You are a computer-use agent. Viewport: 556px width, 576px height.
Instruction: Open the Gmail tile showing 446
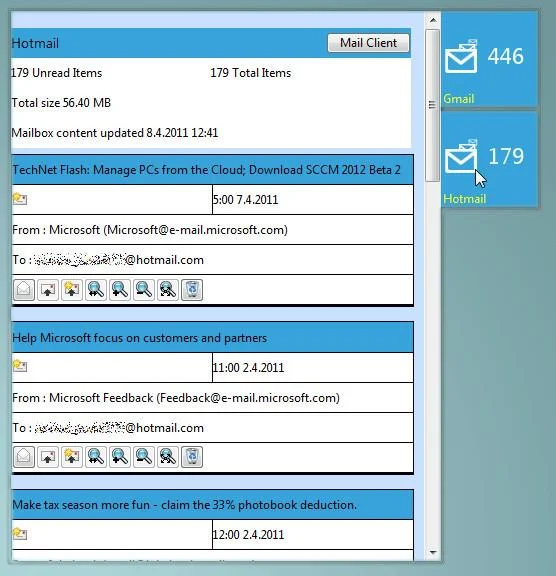click(x=490, y=60)
